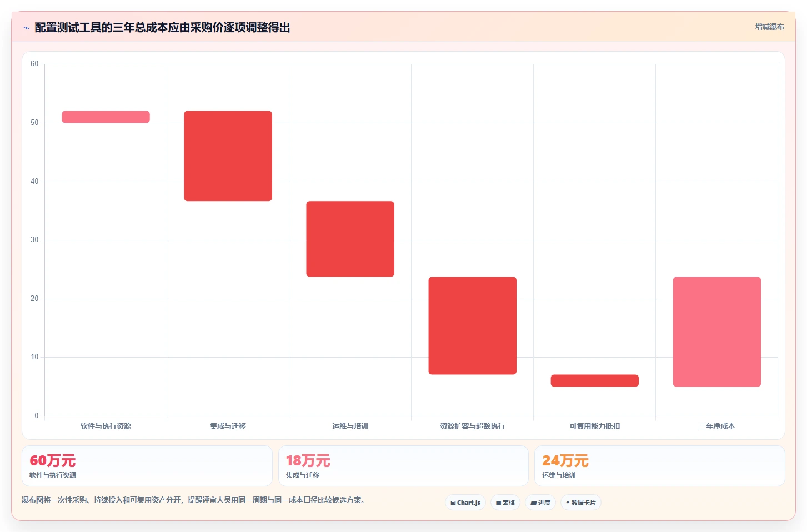Click the 运维与培训 waterfall bar
Image resolution: width=807 pixels, height=532 pixels.
[x=350, y=239]
